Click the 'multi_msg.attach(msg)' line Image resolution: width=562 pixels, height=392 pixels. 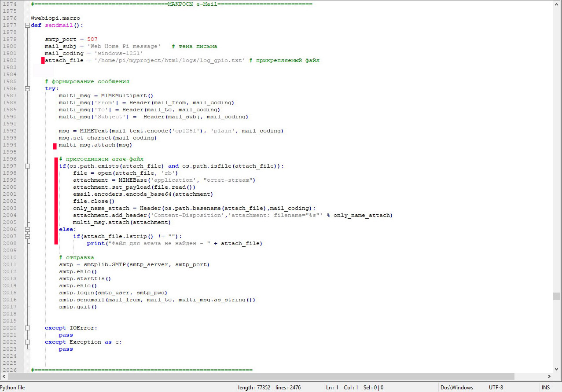click(x=96, y=145)
